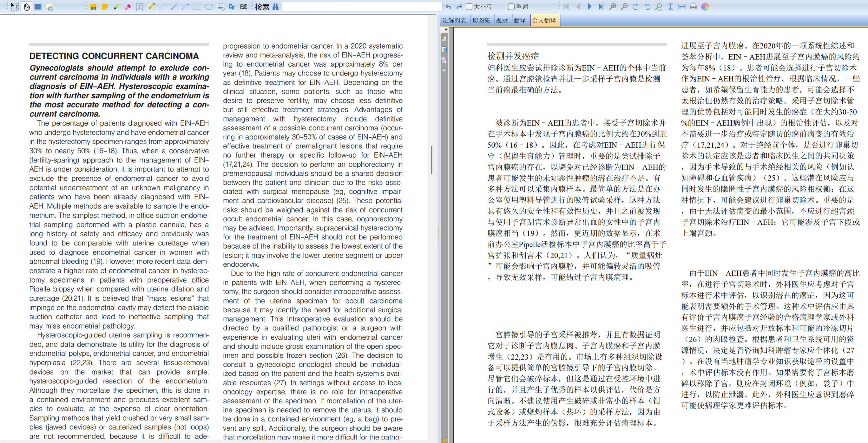Expand the side panel double-arrow
The height and width of the screenshot is (443, 868).
[446, 29]
